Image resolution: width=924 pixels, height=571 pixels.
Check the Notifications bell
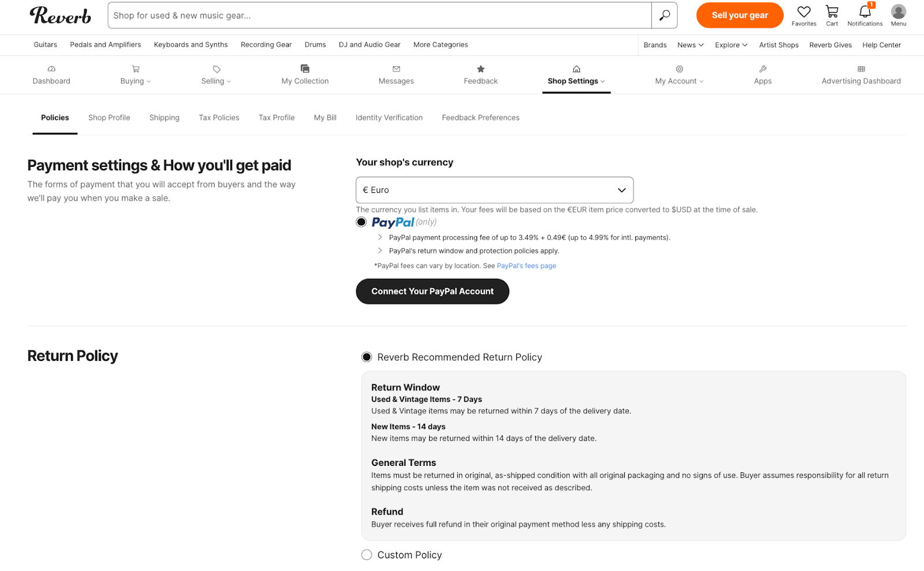pyautogui.click(x=864, y=12)
